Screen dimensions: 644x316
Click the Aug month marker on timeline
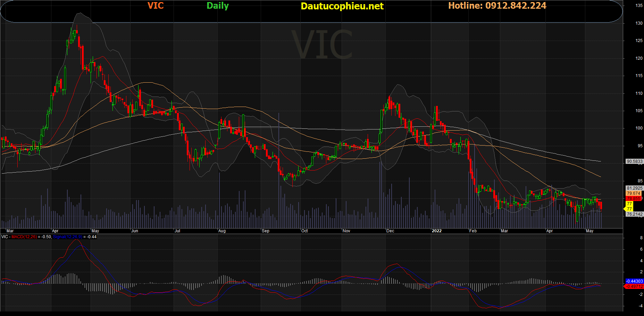222,231
